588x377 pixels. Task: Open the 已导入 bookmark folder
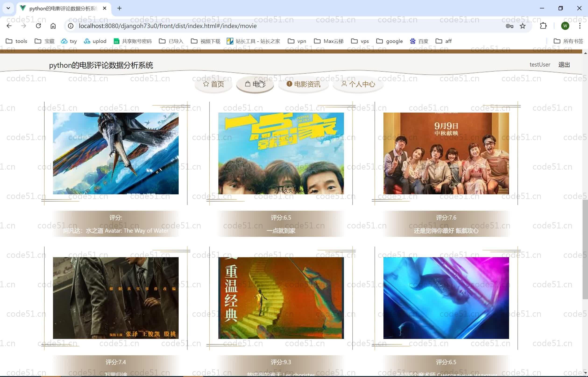tap(171, 41)
